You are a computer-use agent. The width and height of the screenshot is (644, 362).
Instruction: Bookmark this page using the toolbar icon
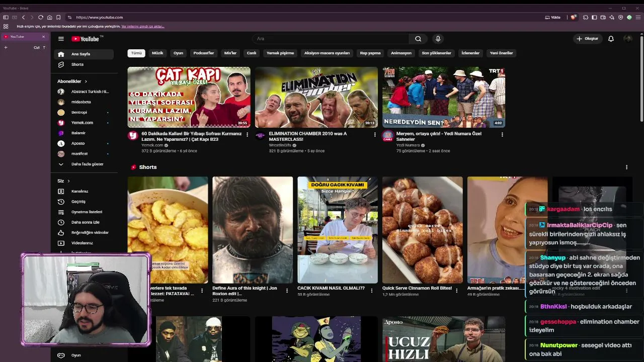[x=58, y=17]
